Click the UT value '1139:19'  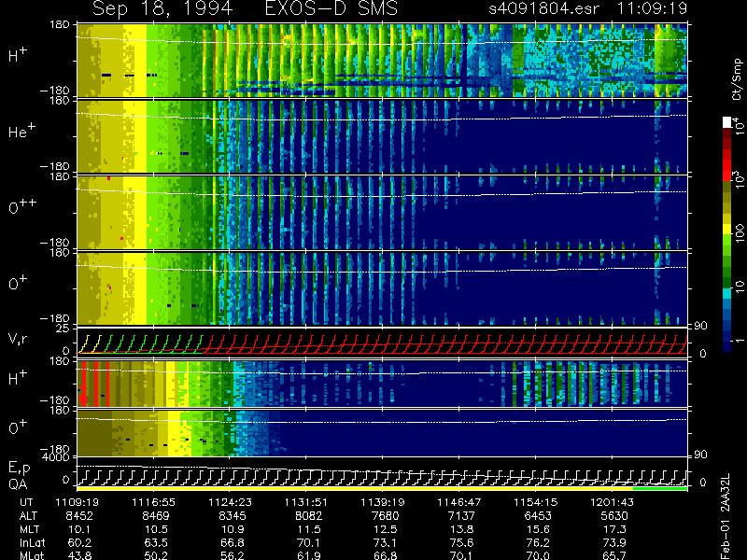click(x=383, y=502)
